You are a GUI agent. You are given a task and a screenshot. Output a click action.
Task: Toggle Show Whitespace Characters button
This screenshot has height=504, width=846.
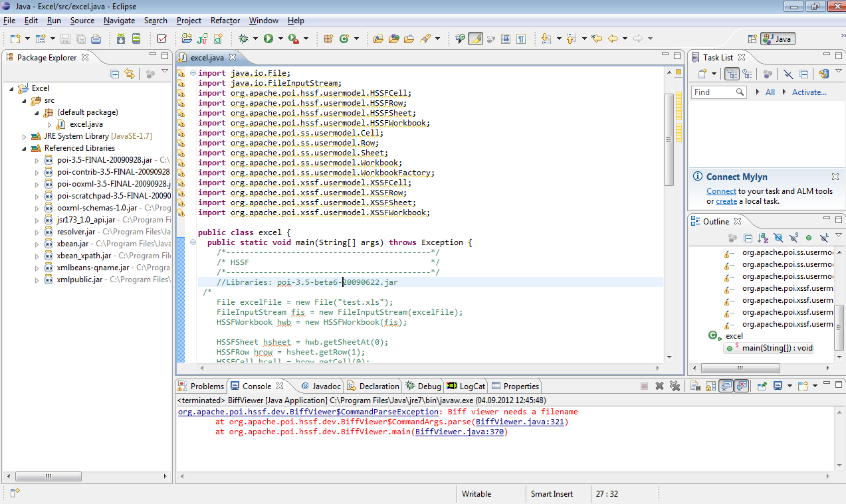pyautogui.click(x=521, y=39)
